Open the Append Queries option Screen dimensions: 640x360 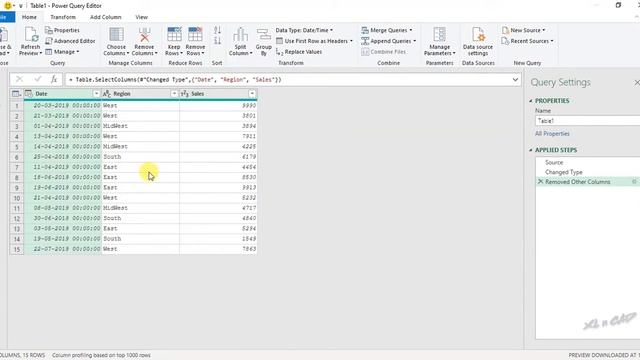pos(388,41)
